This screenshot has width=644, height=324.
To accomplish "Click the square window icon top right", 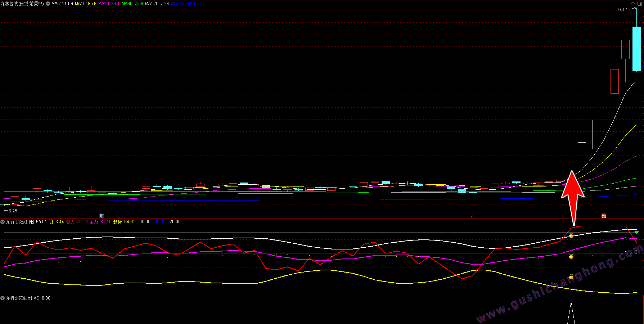I will 640,4.
